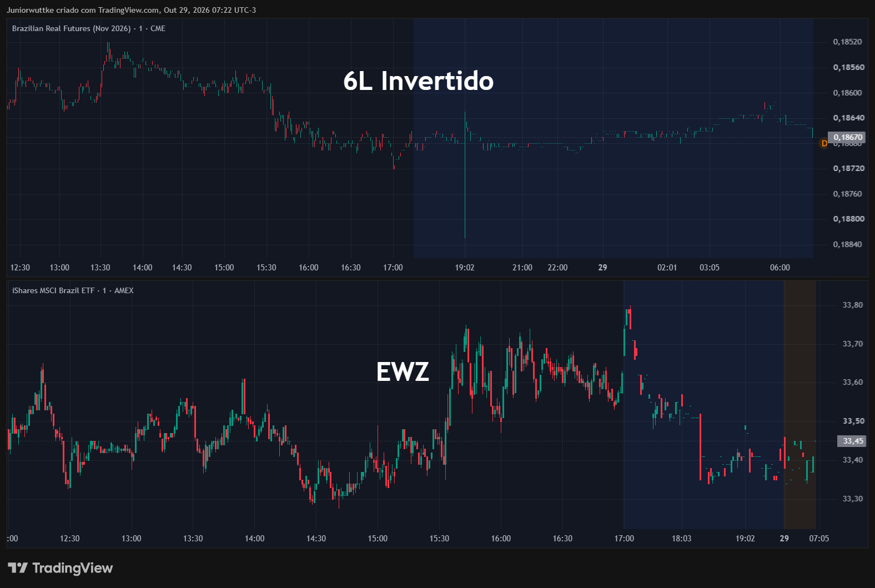Click the 06:00 time axis label

[x=780, y=268]
